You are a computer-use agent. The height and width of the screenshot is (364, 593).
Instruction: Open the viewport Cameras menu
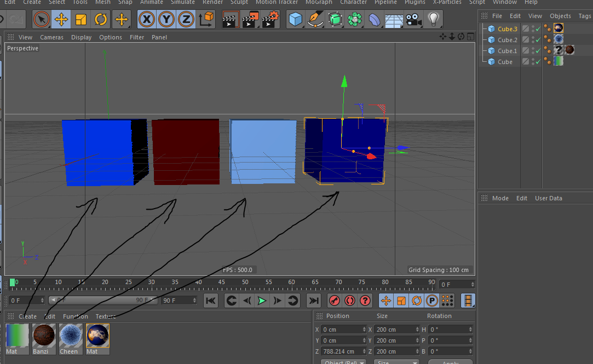(x=52, y=37)
